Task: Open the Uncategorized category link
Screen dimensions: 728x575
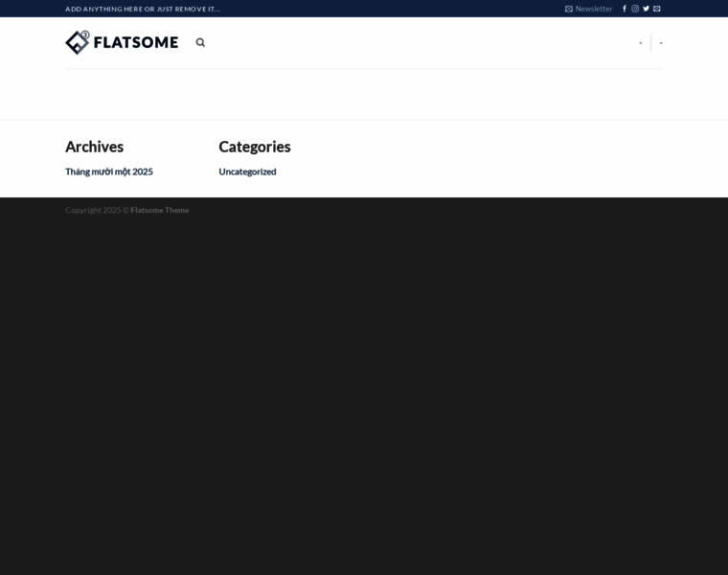Action: (x=247, y=172)
